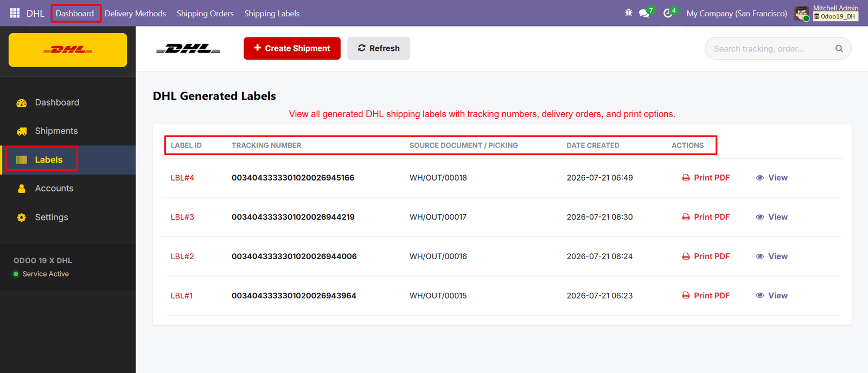Go to Settings in the sidebar

68,217
